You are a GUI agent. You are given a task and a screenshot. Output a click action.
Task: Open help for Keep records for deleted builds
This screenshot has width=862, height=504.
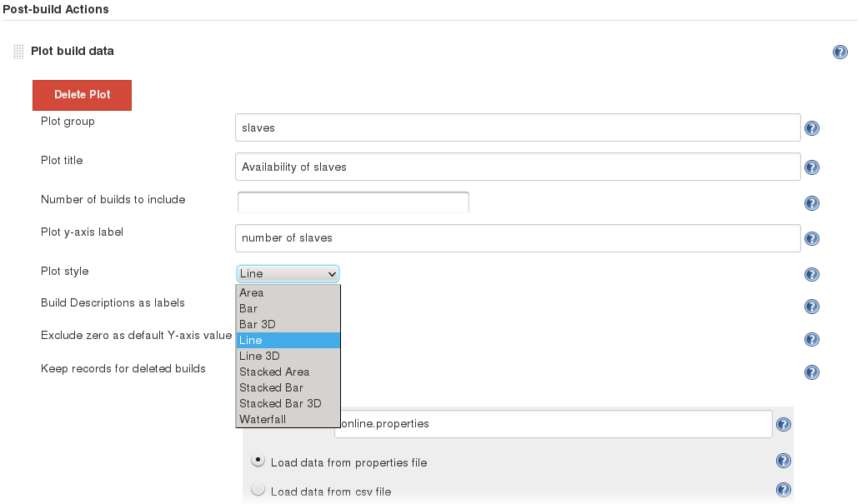812,372
